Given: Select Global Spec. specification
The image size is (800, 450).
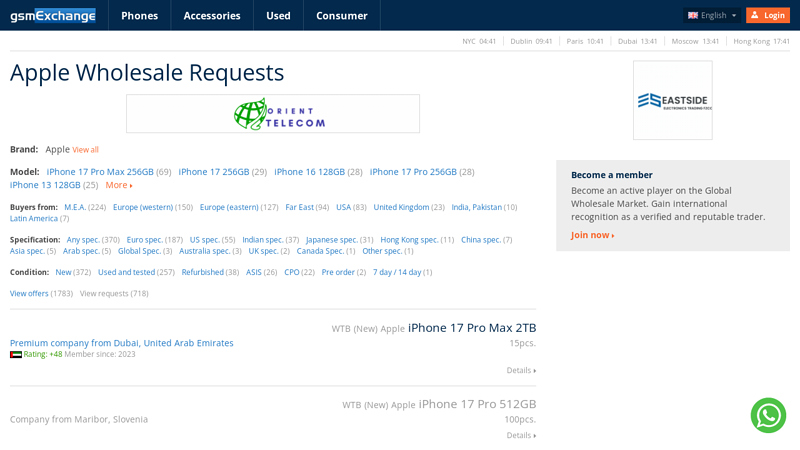Looking at the screenshot, I should point(139,251).
